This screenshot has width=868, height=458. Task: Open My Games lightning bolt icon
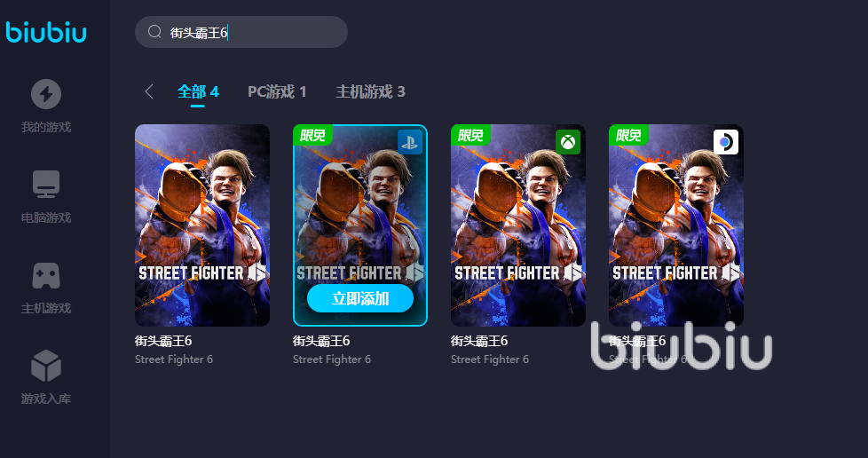[x=46, y=94]
